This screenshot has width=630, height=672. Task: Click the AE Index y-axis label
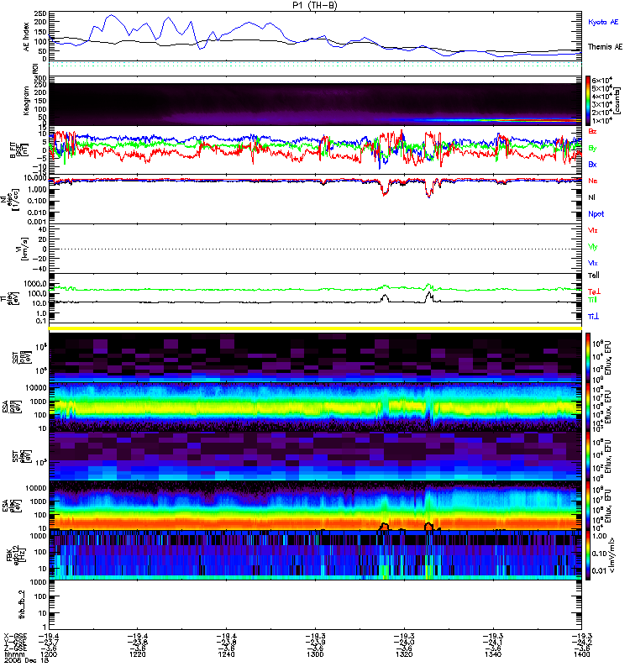pyautogui.click(x=26, y=37)
